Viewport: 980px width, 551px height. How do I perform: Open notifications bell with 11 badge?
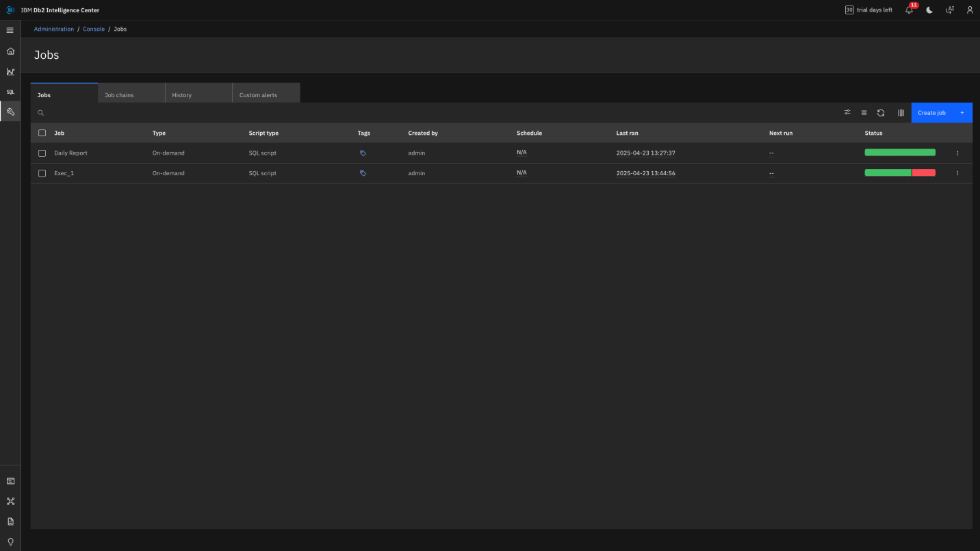click(910, 10)
